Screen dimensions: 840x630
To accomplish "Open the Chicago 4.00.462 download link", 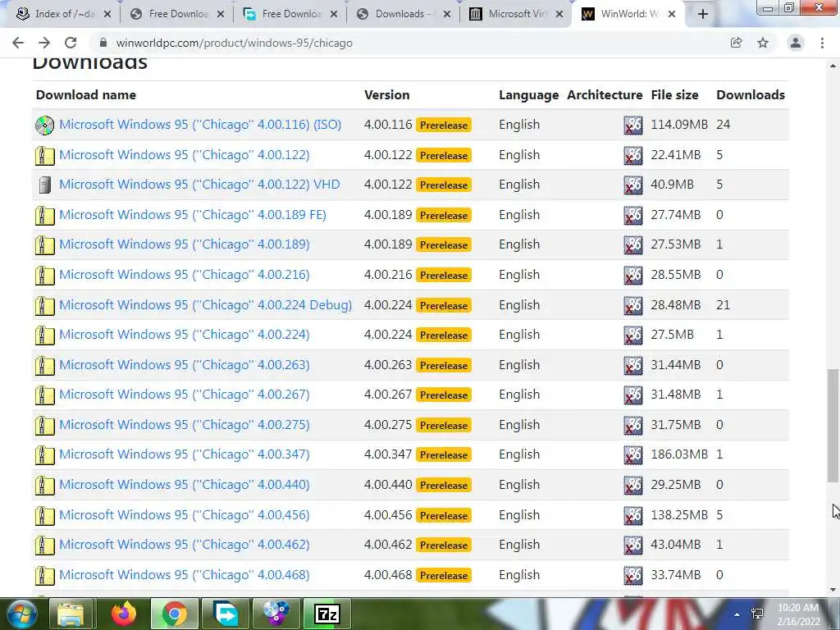I will tap(185, 545).
